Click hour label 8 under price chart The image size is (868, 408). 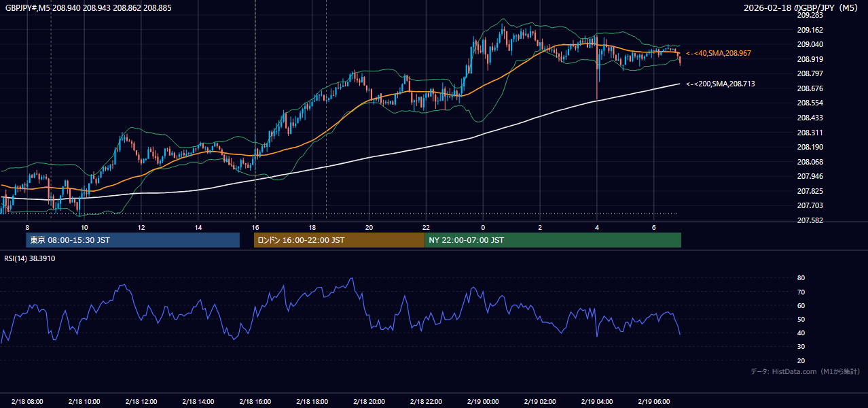[27, 226]
